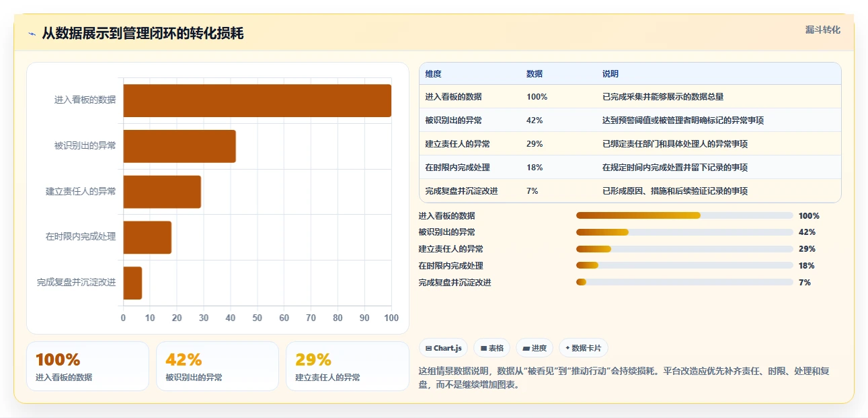Select the 进度 tag chip

coord(535,348)
